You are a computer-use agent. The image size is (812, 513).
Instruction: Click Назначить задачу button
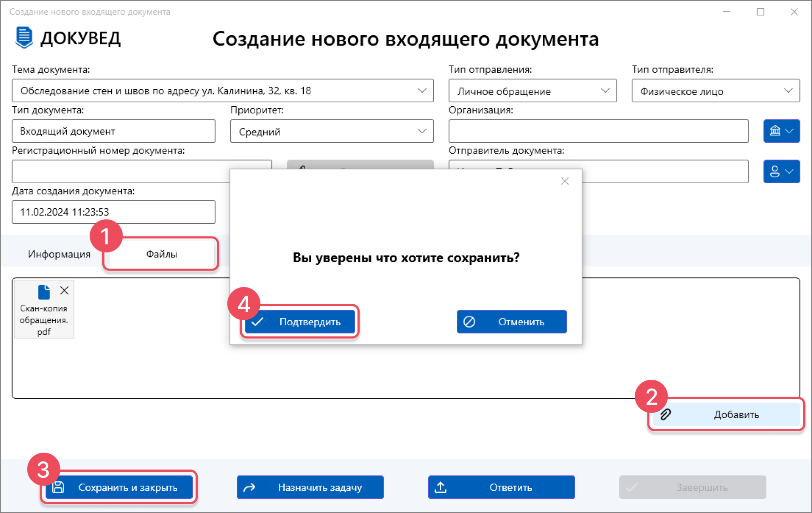[x=310, y=487]
